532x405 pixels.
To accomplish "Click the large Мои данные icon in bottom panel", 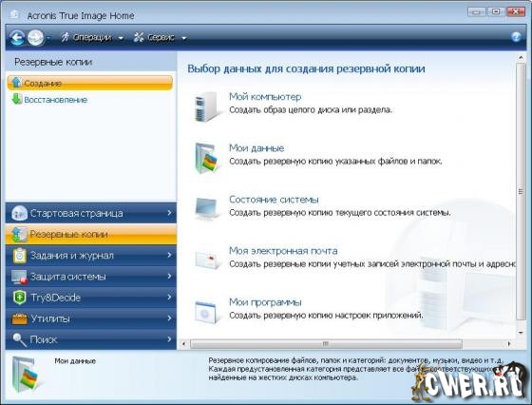I will pos(27,376).
